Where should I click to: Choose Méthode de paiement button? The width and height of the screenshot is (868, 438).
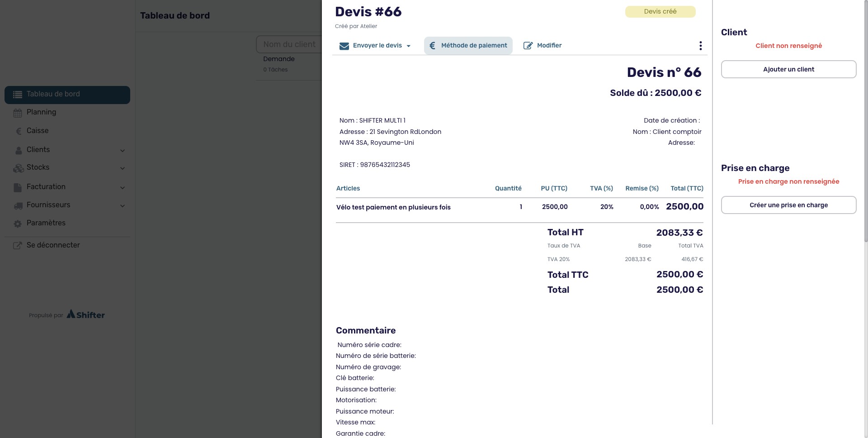tap(468, 46)
